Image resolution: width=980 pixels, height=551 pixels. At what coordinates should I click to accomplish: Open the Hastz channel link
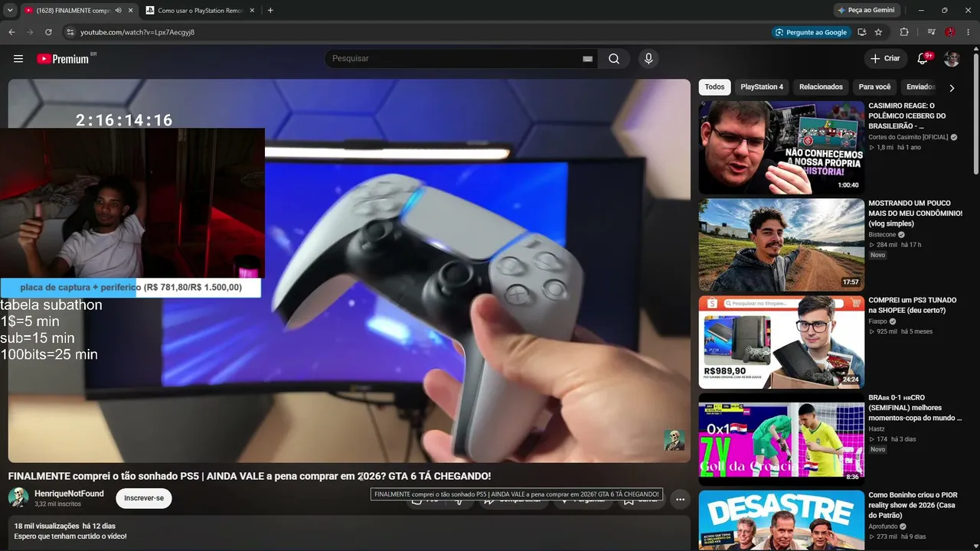pyautogui.click(x=877, y=429)
